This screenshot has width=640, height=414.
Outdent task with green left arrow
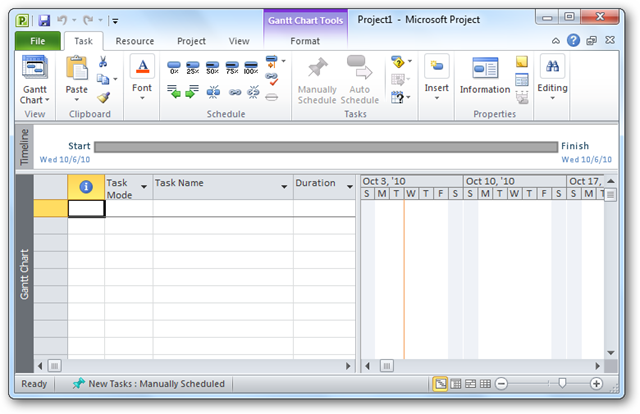174,92
